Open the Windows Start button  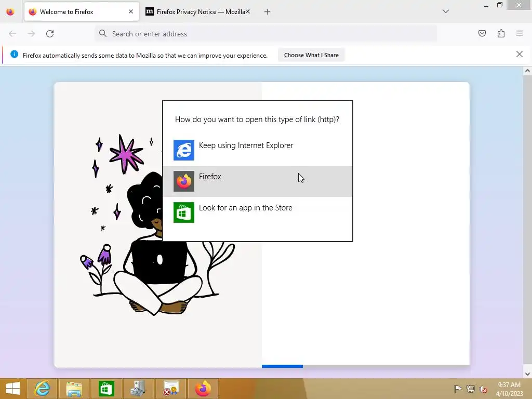(13, 389)
